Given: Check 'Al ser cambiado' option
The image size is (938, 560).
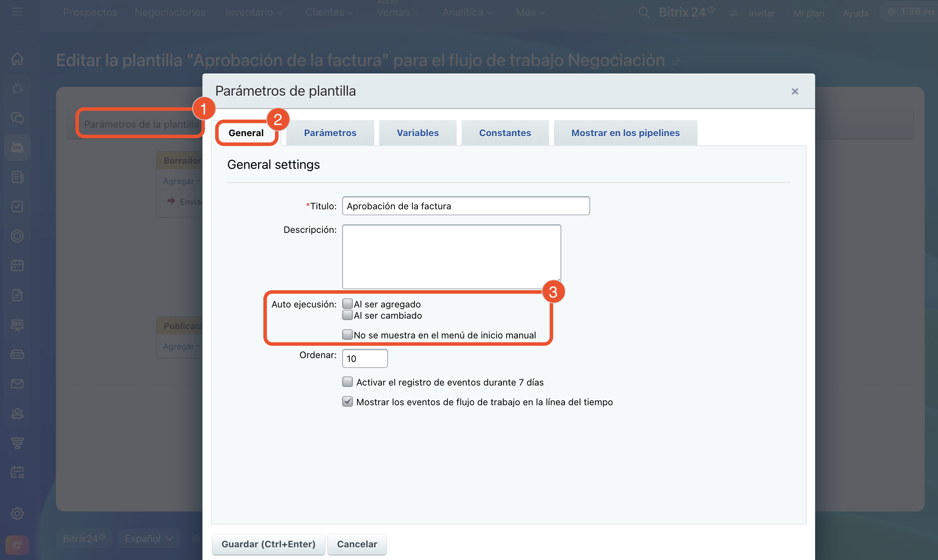Looking at the screenshot, I should point(348,315).
